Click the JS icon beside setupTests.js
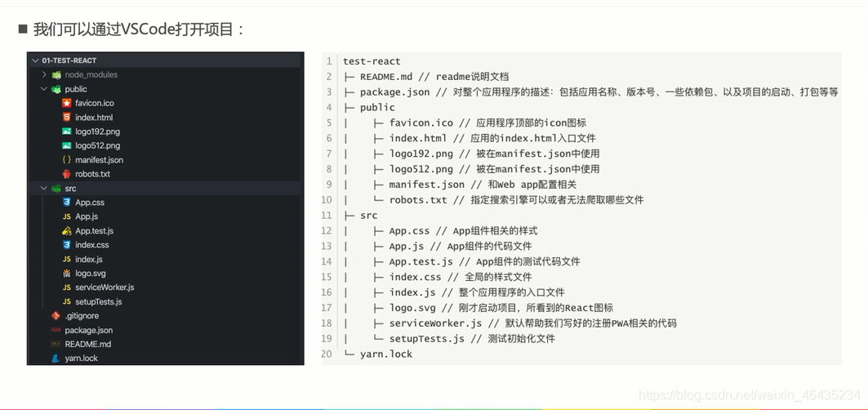Viewport: 868px width, 410px height. (x=66, y=302)
